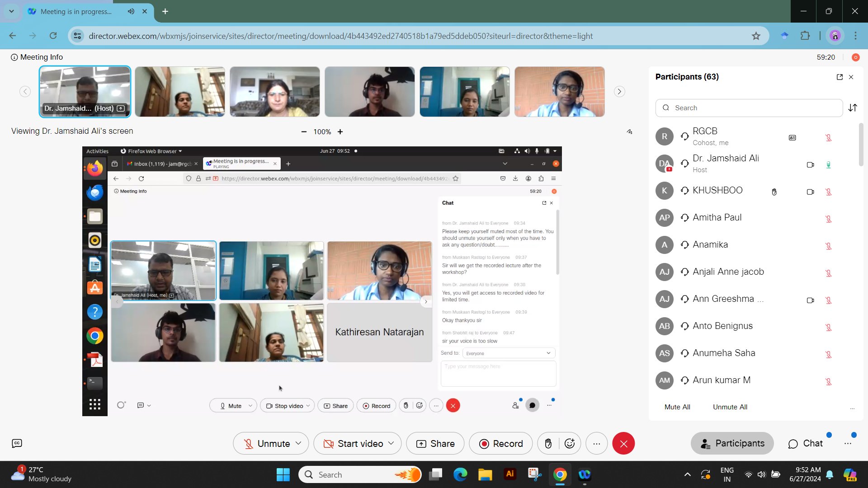Toggle Anto Benignus's muted microphone
Image resolution: width=868 pixels, height=488 pixels.
click(829, 327)
